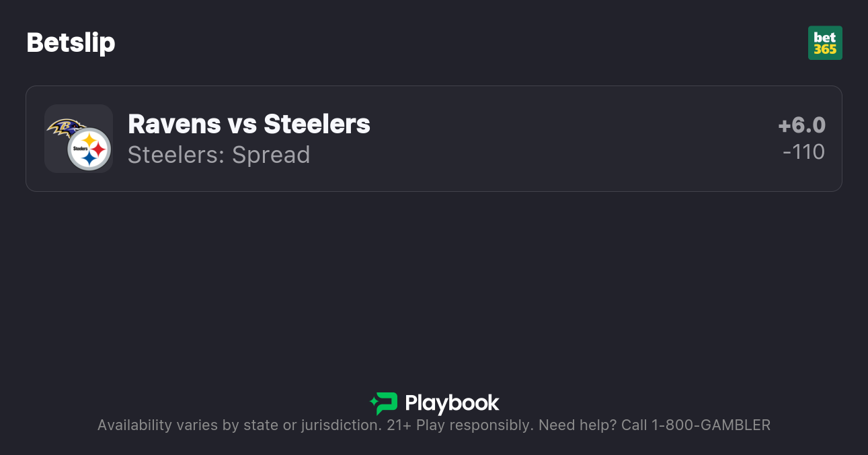Click the green Playbook logo icon
Viewport: 868px width, 455px height.
tap(384, 403)
